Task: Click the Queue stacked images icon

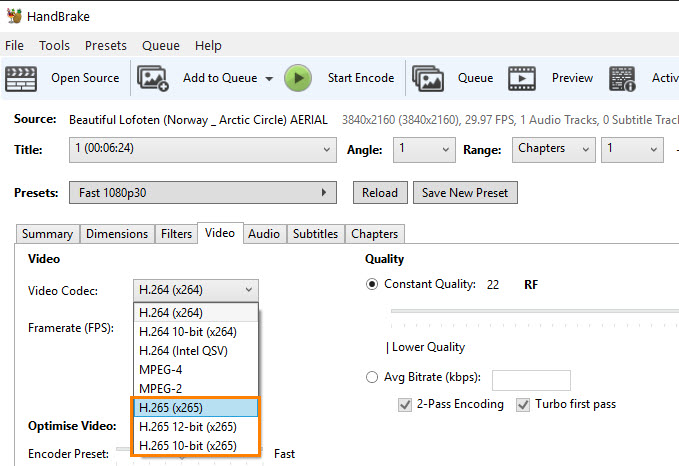Action: coord(428,78)
